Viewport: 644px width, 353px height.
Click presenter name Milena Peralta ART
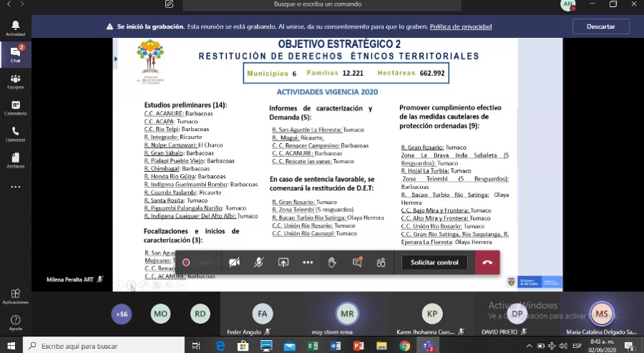[x=70, y=279]
